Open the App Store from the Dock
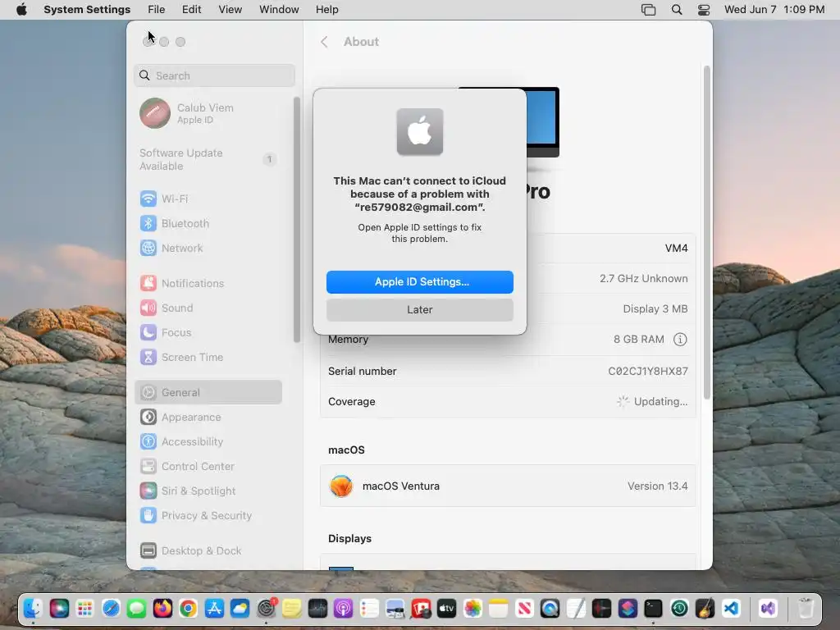This screenshot has height=630, width=840. [x=214, y=609]
